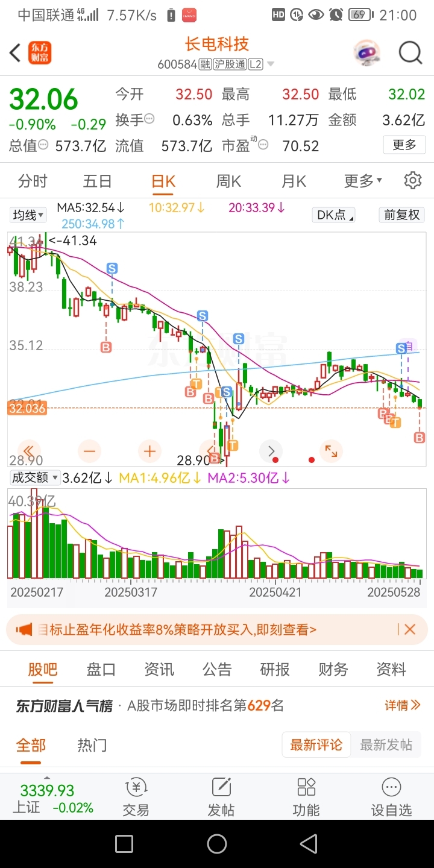Screen dimensions: 434x868
Task: Tap Android home circle button
Action: point(217,844)
